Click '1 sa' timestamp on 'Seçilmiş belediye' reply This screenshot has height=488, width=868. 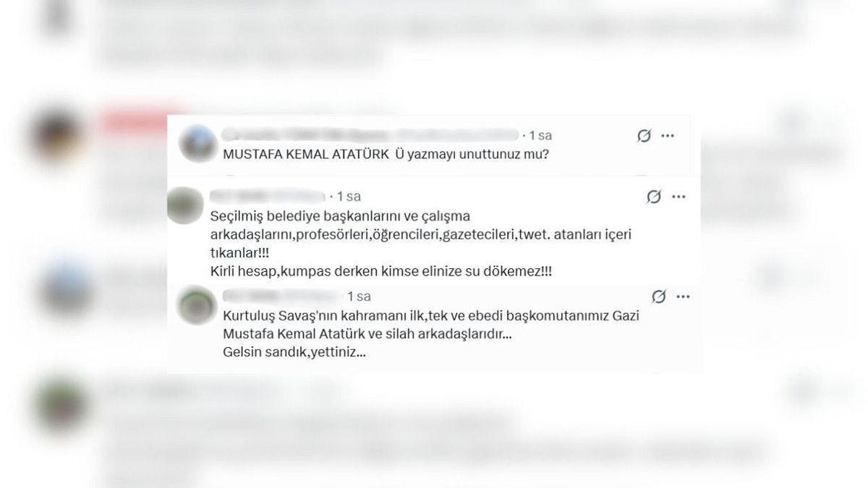point(349,196)
